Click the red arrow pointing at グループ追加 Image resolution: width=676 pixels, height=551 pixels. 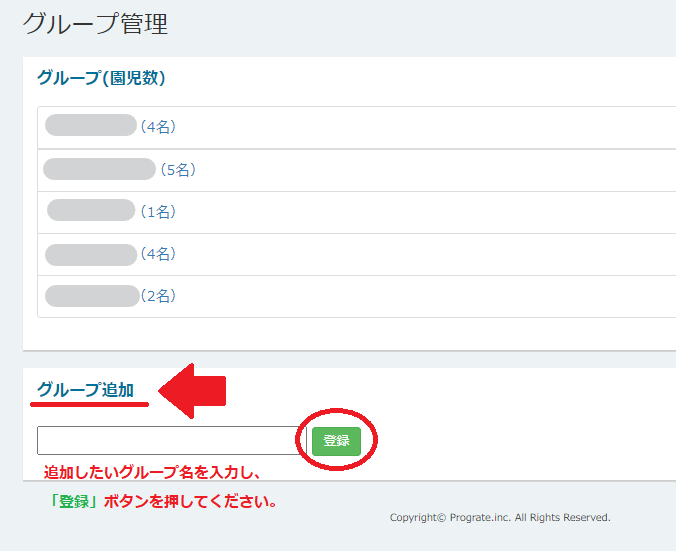(194, 390)
